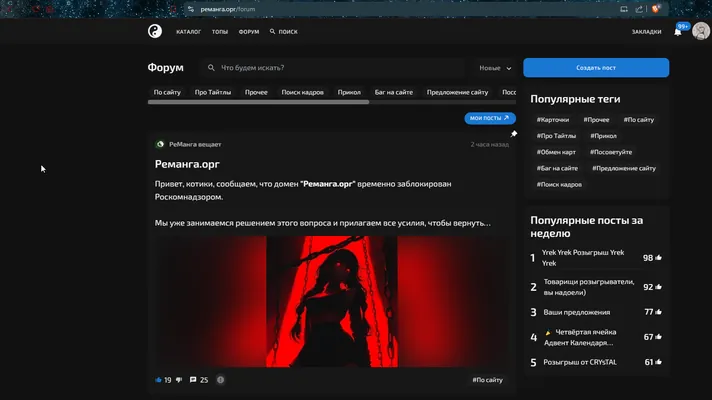Click horizontal scrollbar under category tabs
Screen dimensions: 712x400
click(x=258, y=102)
